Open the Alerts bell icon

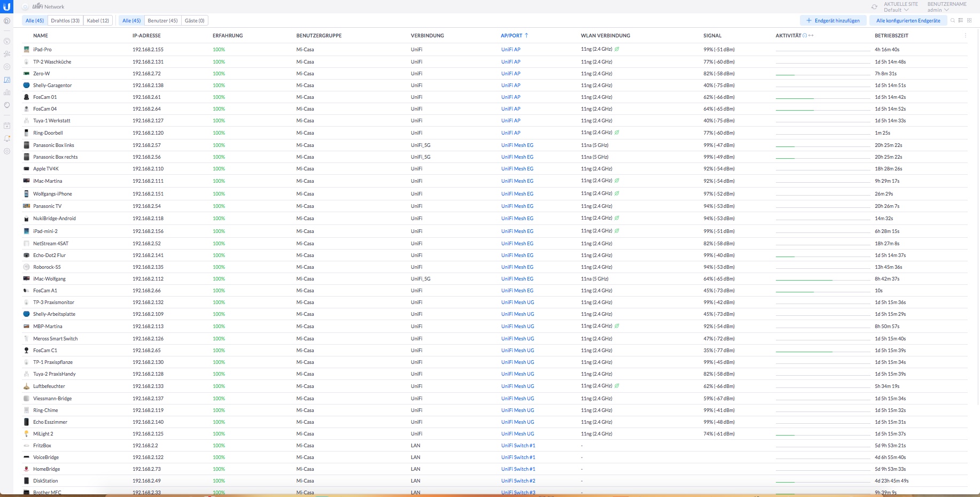click(x=7, y=138)
